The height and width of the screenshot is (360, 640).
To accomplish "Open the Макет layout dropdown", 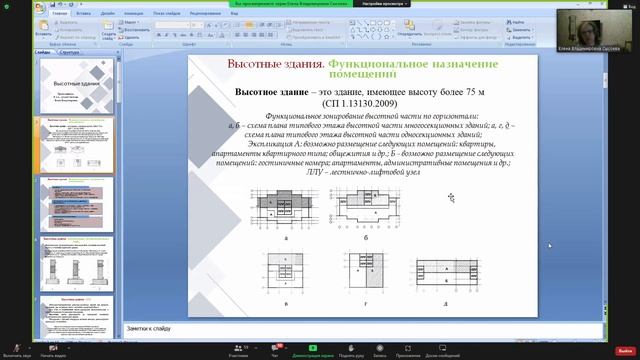I will [129, 22].
